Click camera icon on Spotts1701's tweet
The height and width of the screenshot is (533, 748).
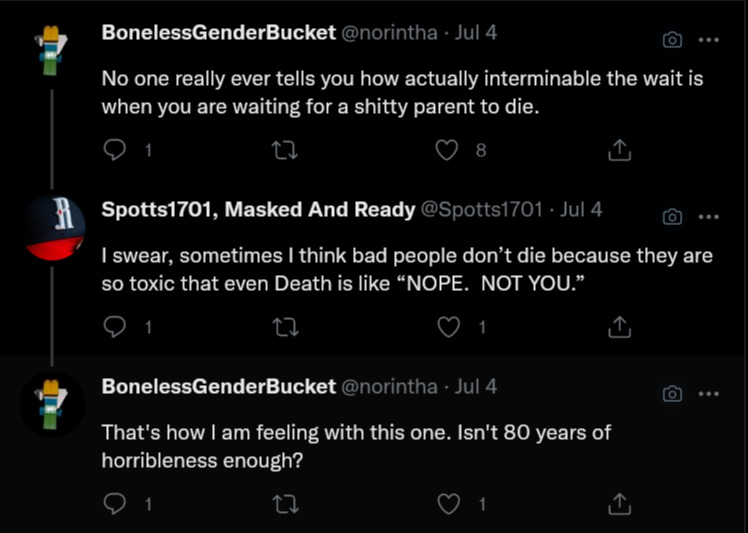672,217
